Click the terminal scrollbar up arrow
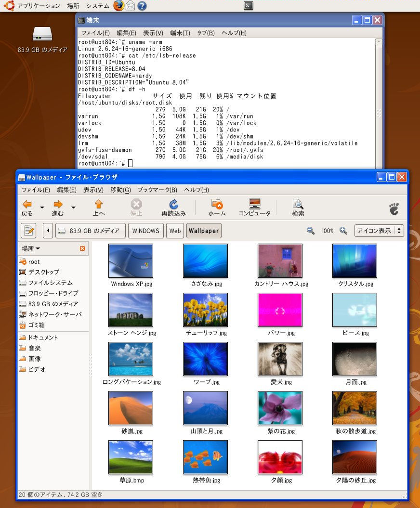The width and height of the screenshot is (420, 508). 379,41
